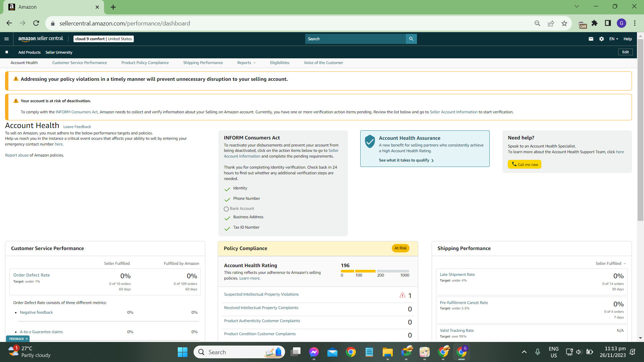The height and width of the screenshot is (362, 644).
Task: Open the Chrome extensions puzzle icon
Action: click(x=595, y=23)
